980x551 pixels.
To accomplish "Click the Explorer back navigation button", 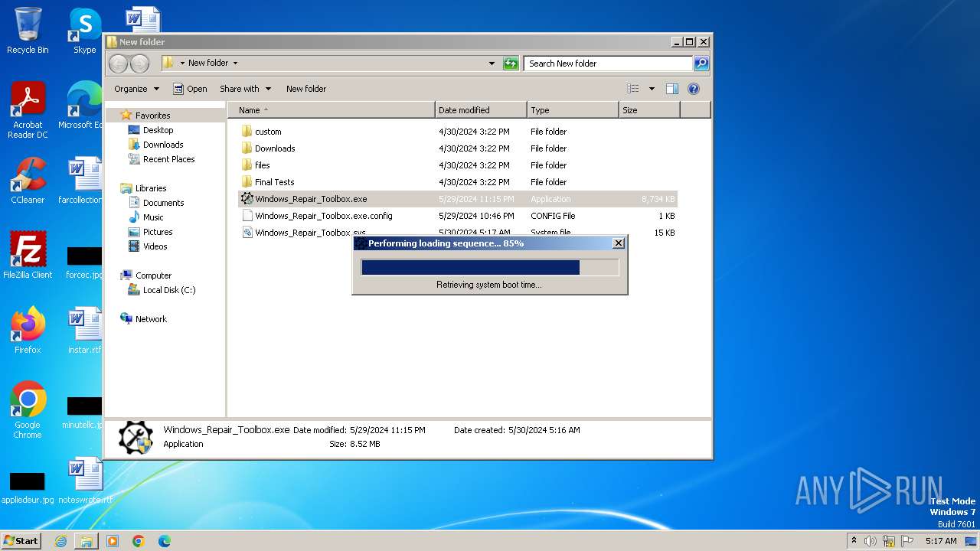I will pos(118,64).
